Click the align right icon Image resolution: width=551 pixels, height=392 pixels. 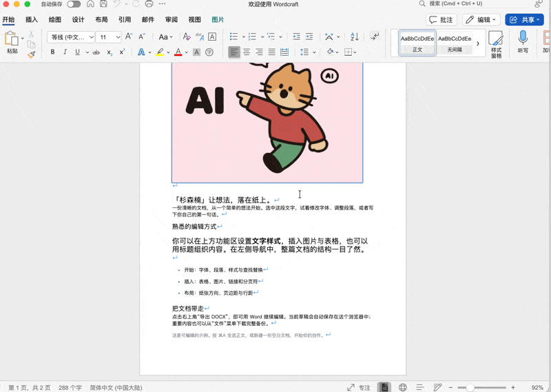click(x=260, y=52)
